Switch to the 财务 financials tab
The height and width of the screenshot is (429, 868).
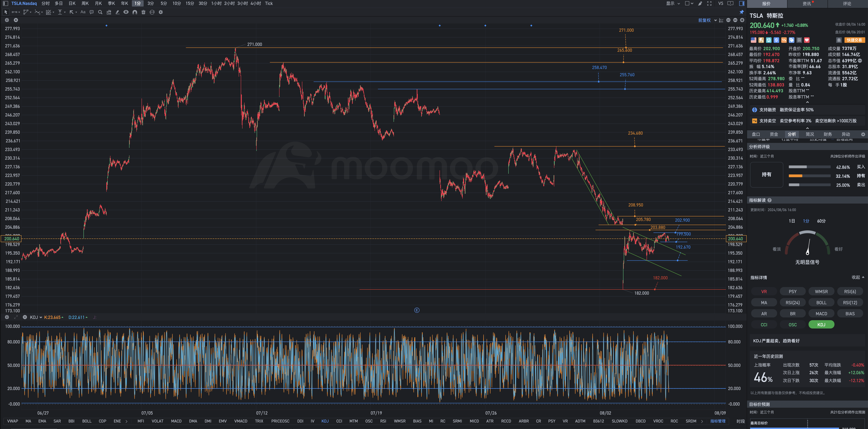828,134
